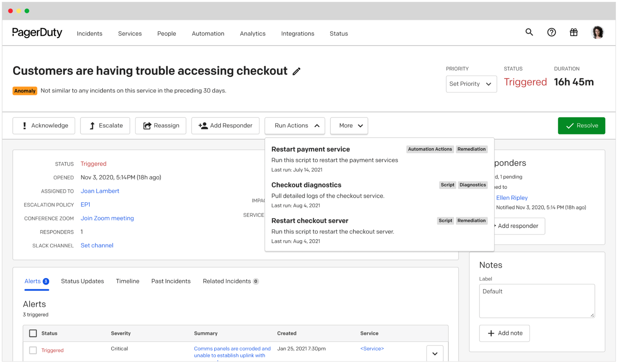618x364 pixels.
Task: Click the Reassign button
Action: (161, 126)
